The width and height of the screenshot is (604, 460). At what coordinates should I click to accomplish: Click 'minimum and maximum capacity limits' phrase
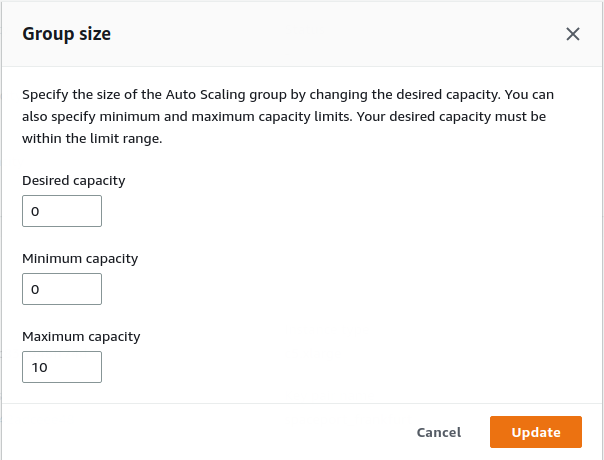pos(226,116)
